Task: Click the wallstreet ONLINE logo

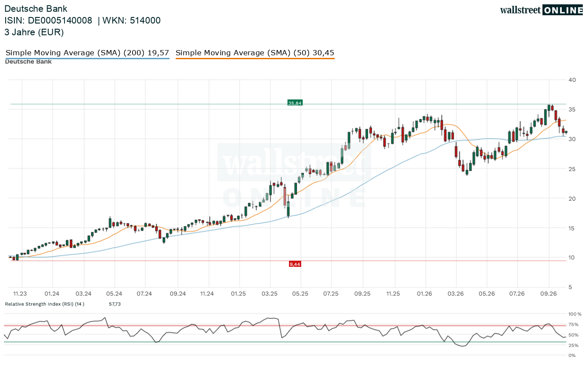Action: tap(541, 10)
